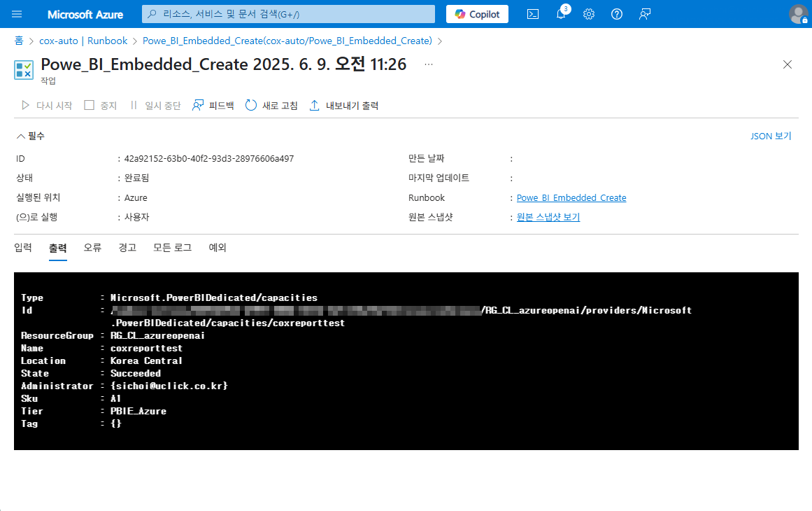
Task: Select the 출력 tab
Action: pos(57,248)
